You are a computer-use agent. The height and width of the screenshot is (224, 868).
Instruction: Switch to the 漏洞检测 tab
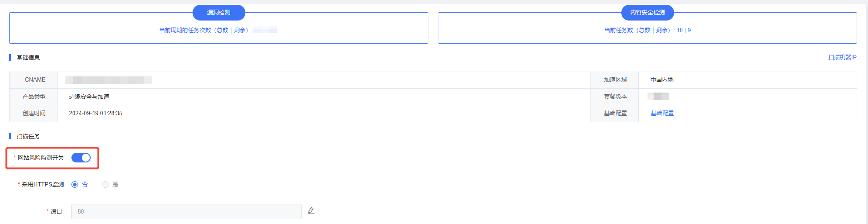pos(219,12)
